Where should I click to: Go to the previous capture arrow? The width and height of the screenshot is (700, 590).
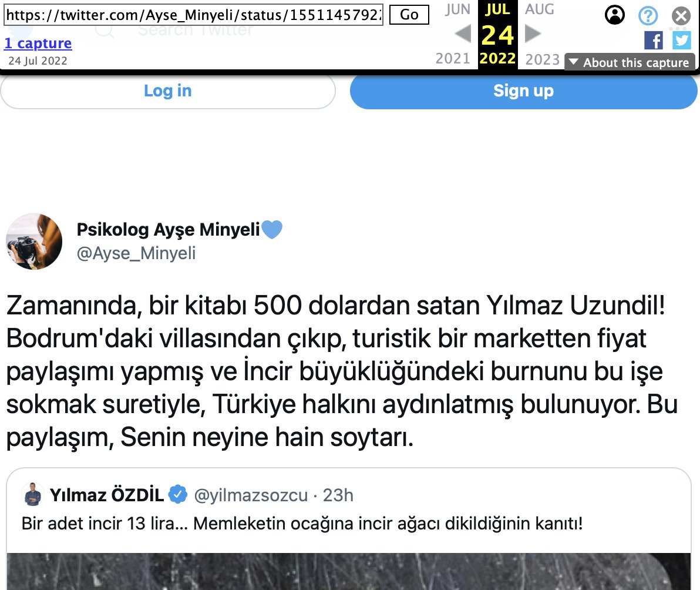coord(463,34)
